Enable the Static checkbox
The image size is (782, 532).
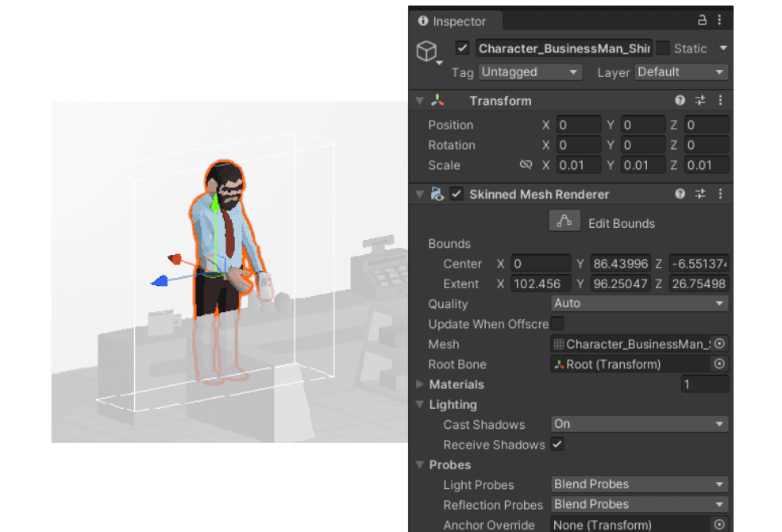[x=663, y=48]
